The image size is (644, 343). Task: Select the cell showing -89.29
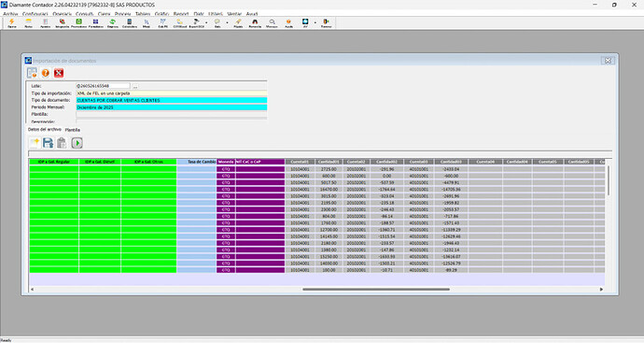451,270
